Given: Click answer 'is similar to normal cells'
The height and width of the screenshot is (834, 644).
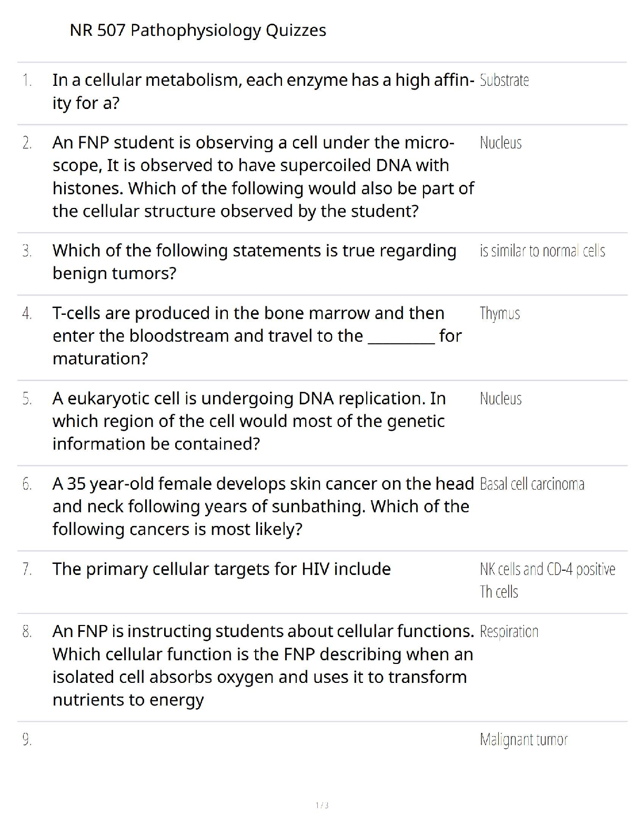Looking at the screenshot, I should [x=542, y=251].
